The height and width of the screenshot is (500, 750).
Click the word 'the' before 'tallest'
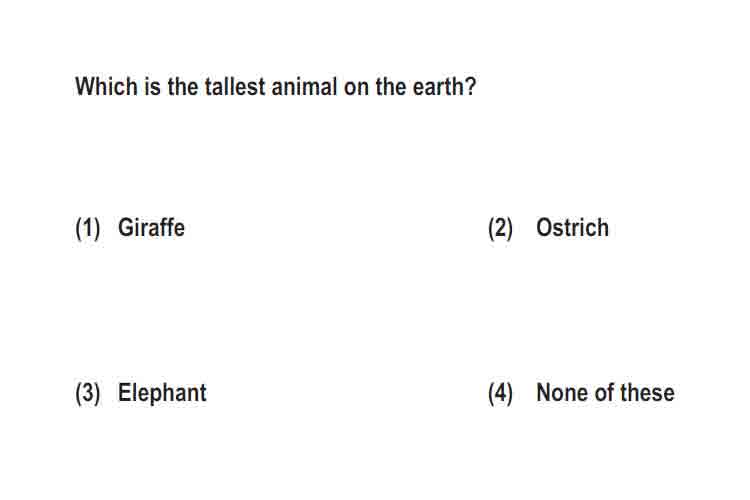[x=183, y=87]
